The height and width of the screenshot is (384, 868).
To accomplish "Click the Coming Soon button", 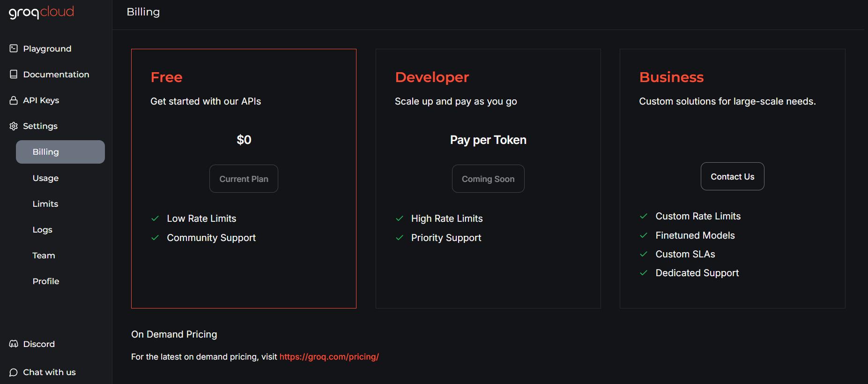I will [x=488, y=179].
